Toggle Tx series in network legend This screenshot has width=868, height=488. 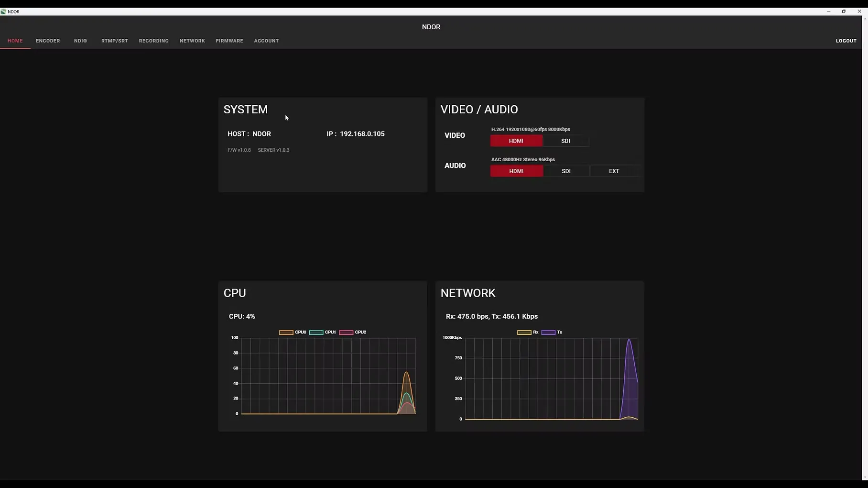548,333
